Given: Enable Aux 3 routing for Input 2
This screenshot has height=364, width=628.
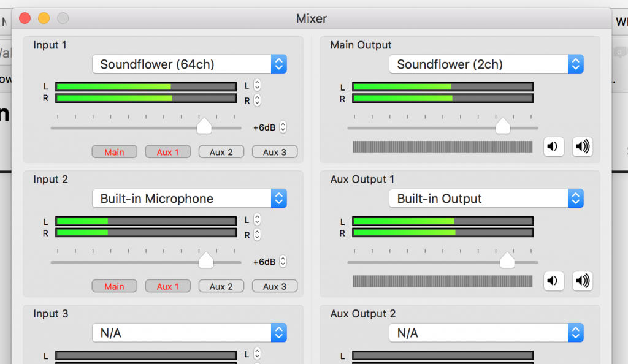Looking at the screenshot, I should tap(275, 286).
